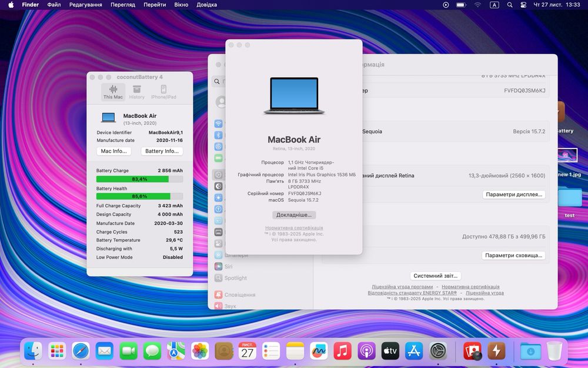Screen dimensions: 588x368
Task: Open Podcasts from the Dock
Action: (366, 352)
